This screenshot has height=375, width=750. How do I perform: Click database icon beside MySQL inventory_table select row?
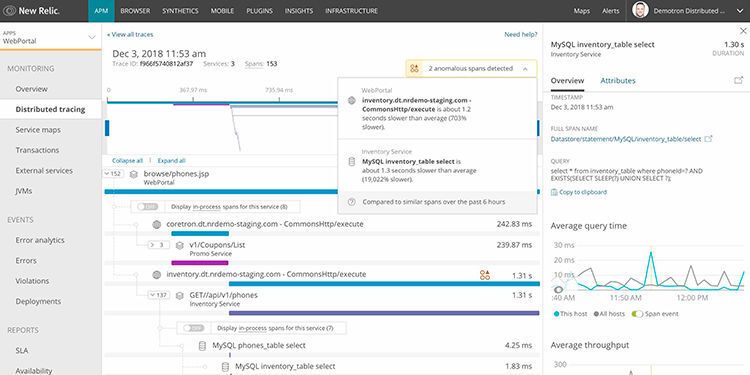225,366
